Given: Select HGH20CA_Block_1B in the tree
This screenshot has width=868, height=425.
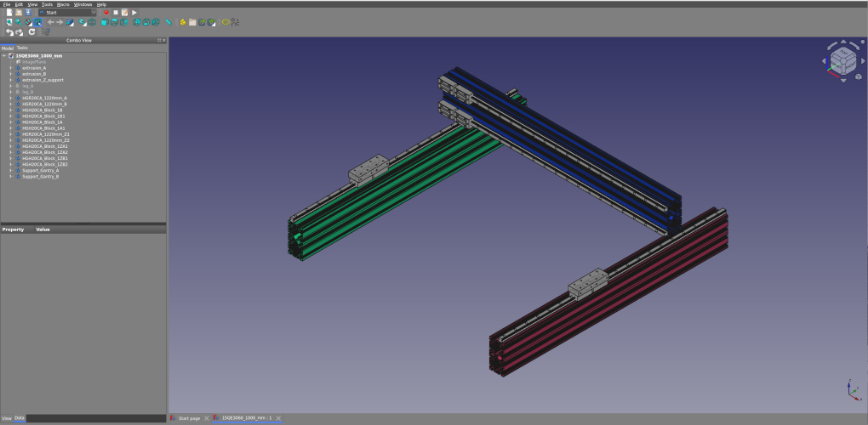Looking at the screenshot, I should point(43,110).
